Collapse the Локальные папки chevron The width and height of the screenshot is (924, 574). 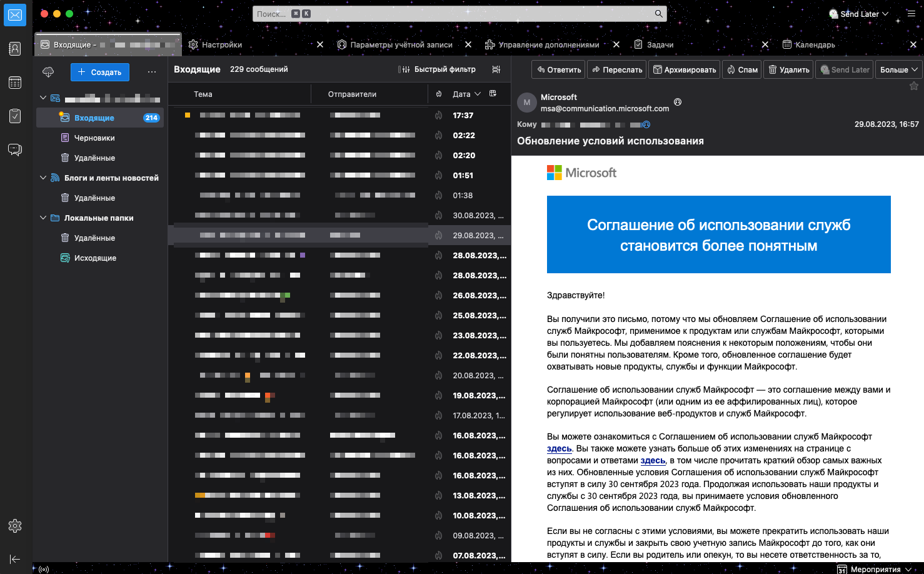coord(43,218)
